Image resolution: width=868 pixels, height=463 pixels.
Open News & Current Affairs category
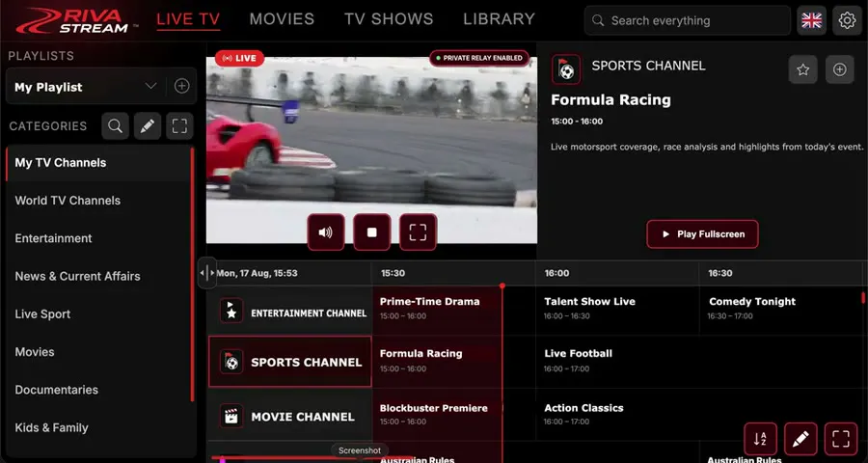(x=98, y=277)
